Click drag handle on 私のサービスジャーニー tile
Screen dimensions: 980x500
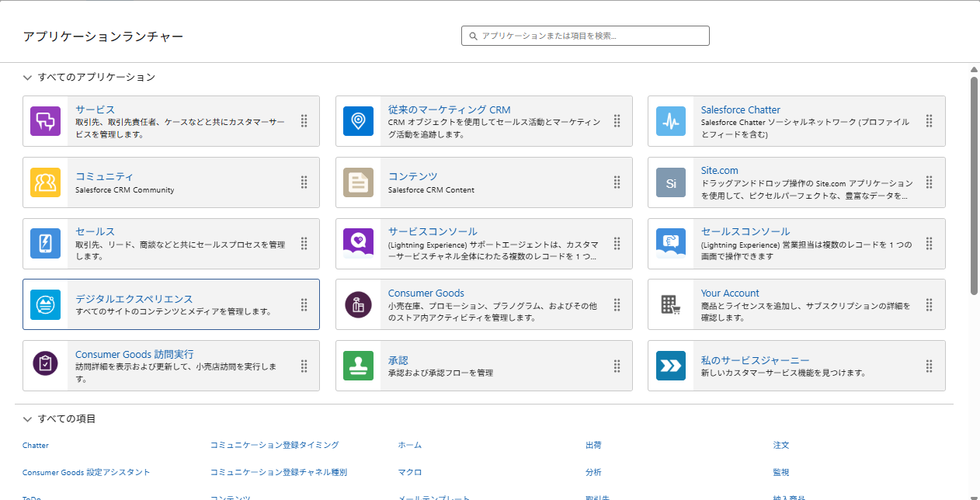pos(929,365)
